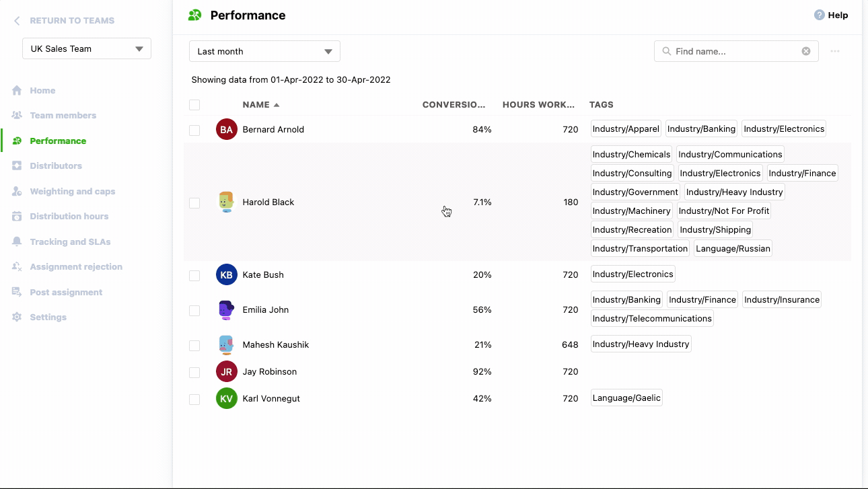Open Weighting and caps section
The width and height of the screenshot is (868, 489).
73,191
